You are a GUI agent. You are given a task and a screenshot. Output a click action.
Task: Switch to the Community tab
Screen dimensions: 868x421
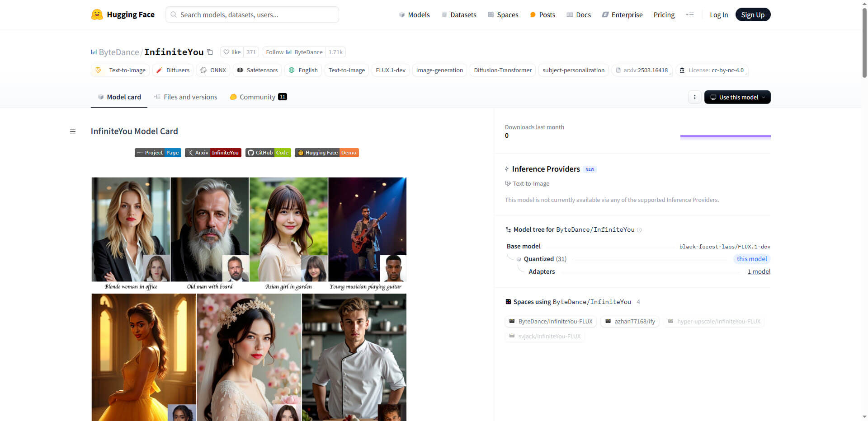coord(258,97)
